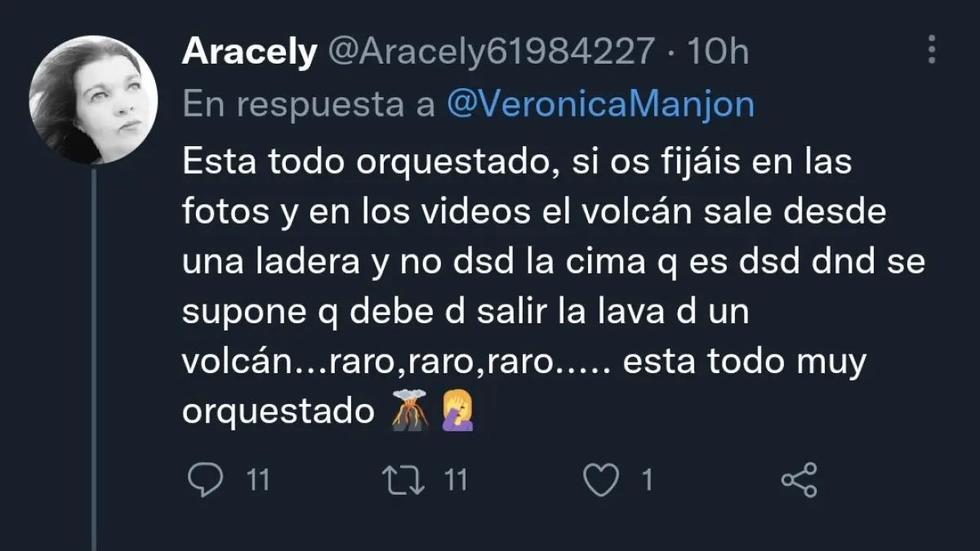Screen dimensions: 980x551
Task: Click the retweet count 11
Action: [x=455, y=480]
